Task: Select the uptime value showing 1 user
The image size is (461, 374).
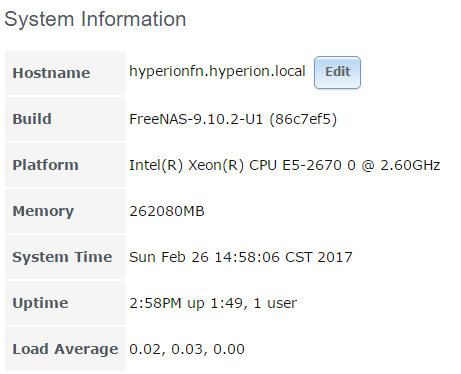Action: tap(213, 303)
